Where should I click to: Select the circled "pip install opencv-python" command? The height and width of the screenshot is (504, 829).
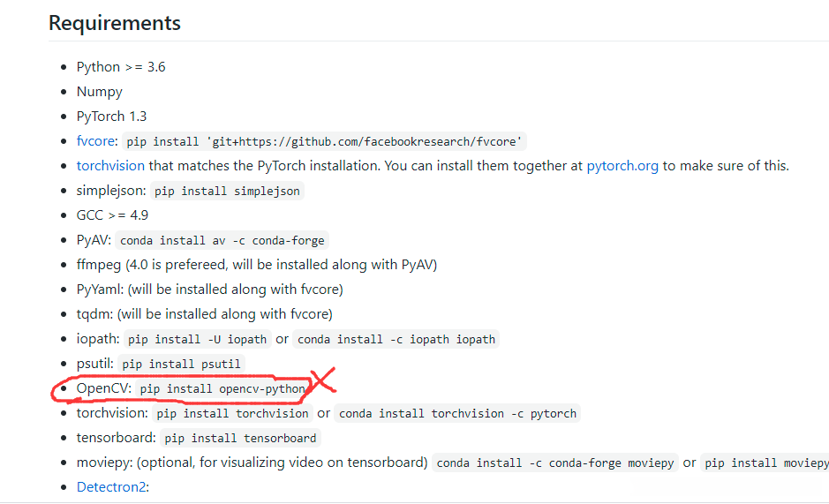point(222,388)
